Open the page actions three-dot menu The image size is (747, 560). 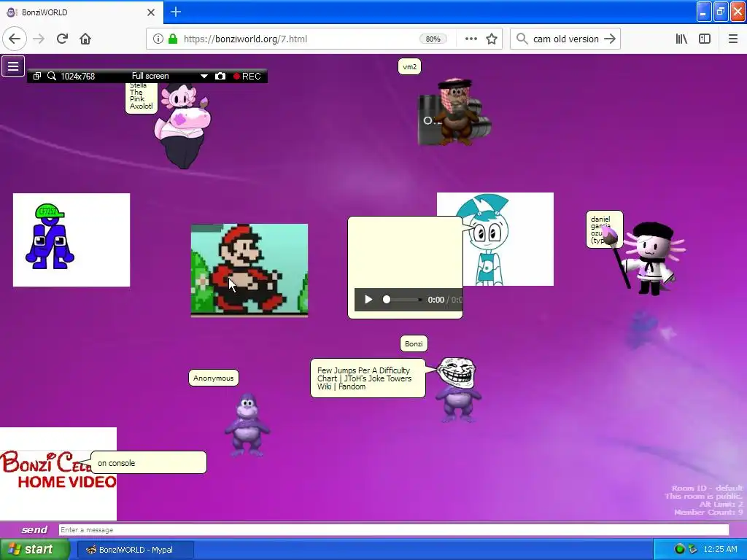click(471, 39)
